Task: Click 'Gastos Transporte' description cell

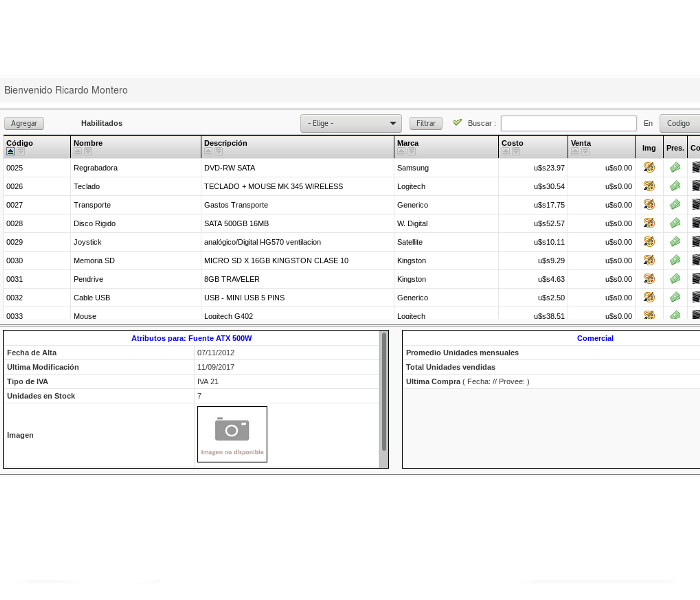Action: click(x=236, y=205)
